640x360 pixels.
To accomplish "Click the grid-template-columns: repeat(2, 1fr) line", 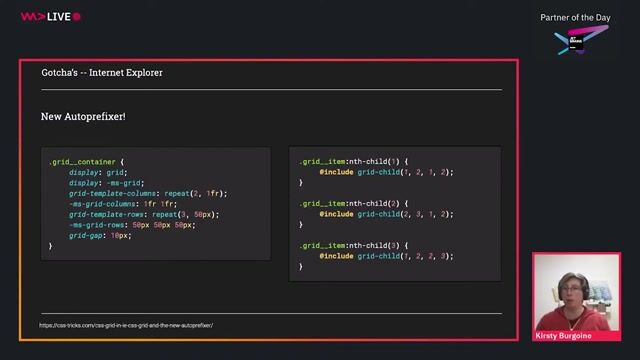I will [148, 193].
